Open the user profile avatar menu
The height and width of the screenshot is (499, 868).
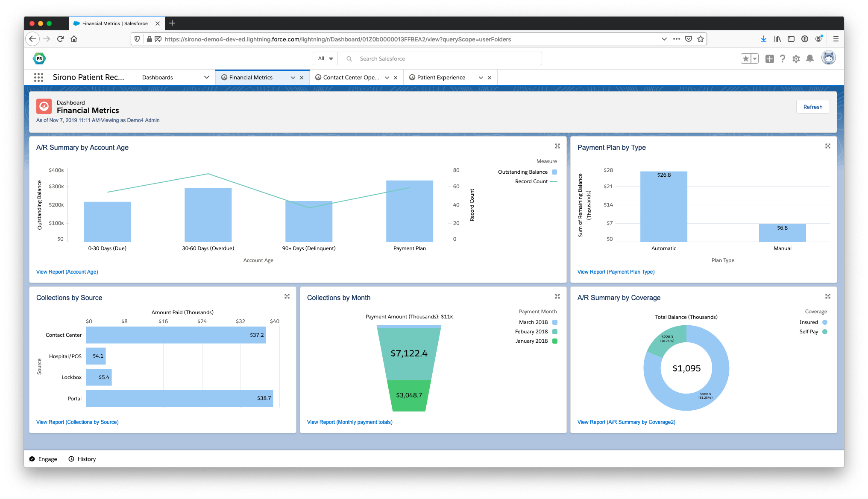[x=829, y=58]
